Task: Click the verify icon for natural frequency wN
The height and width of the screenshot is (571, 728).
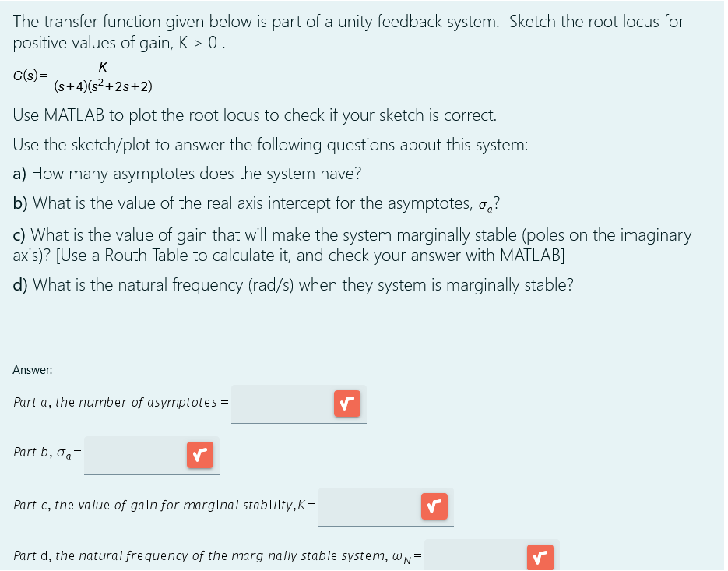Action: point(540,556)
